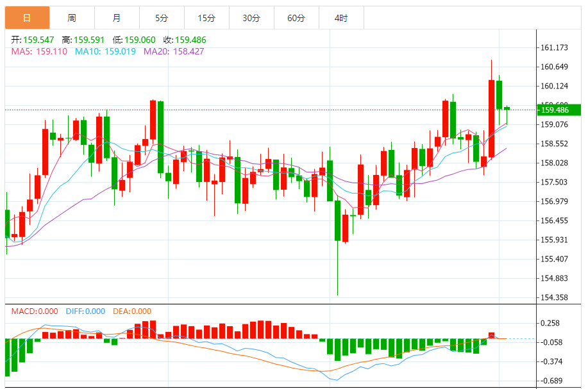The height and width of the screenshot is (389, 588).
Task: Switch to the 周 weekly tab
Action: coord(72,17)
